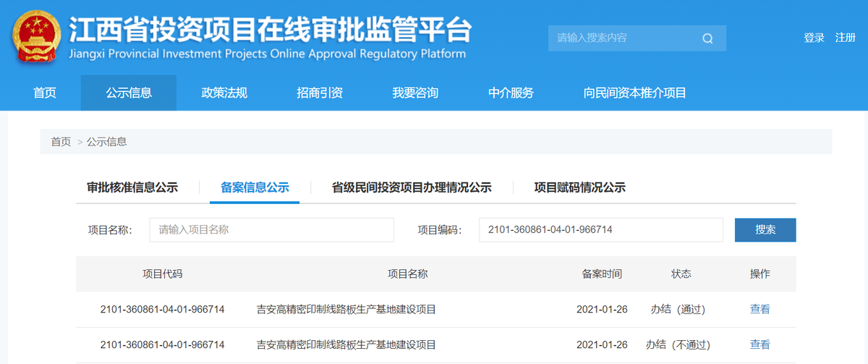The image size is (868, 364).
Task: Open the 项目赋码情况公示 tab
Action: [579, 187]
